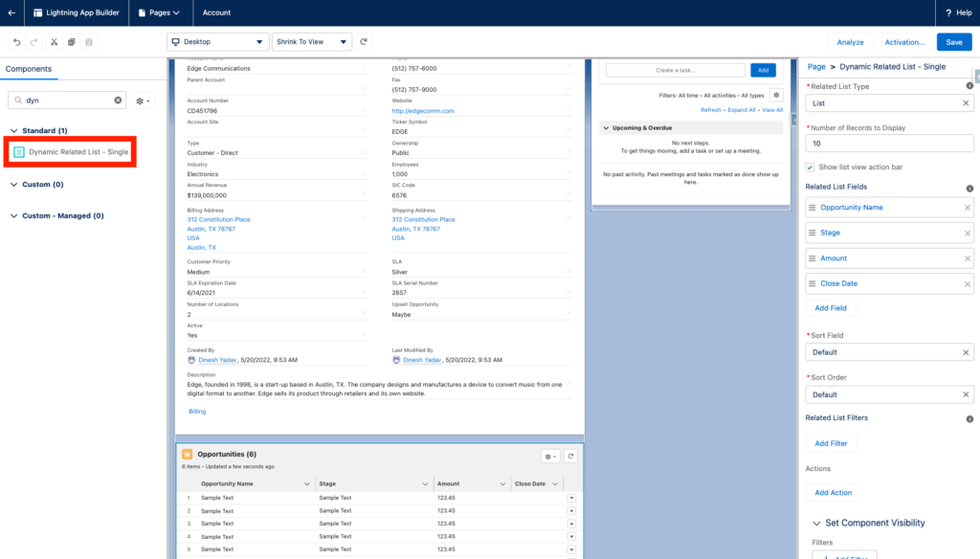Select the Components tab
The height and width of the screenshot is (559, 980).
click(x=29, y=69)
